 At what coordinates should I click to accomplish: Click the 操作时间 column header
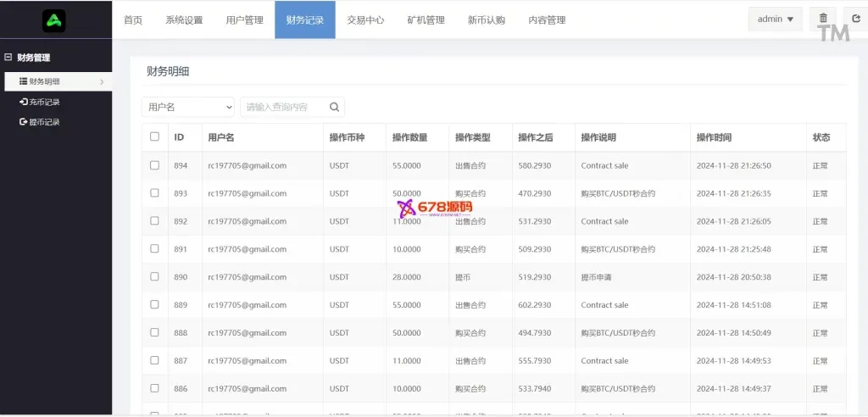714,137
